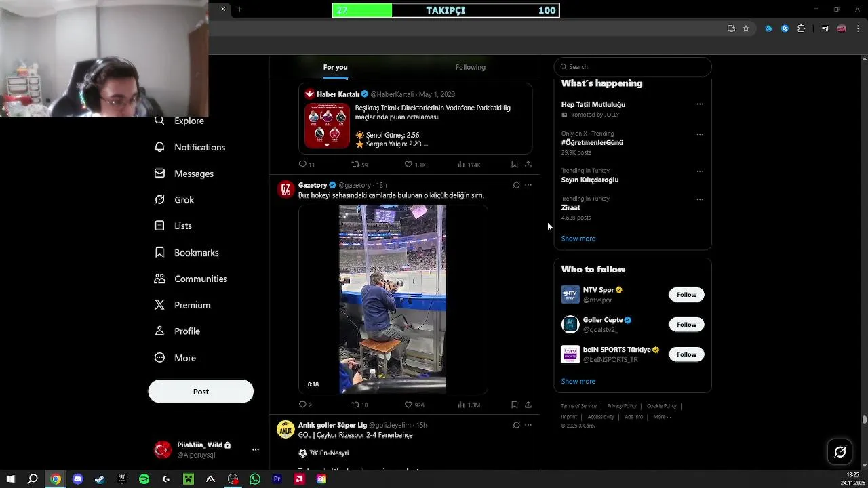Click the Messages envelope icon
Screen dimensions: 868x488
[159, 174]
